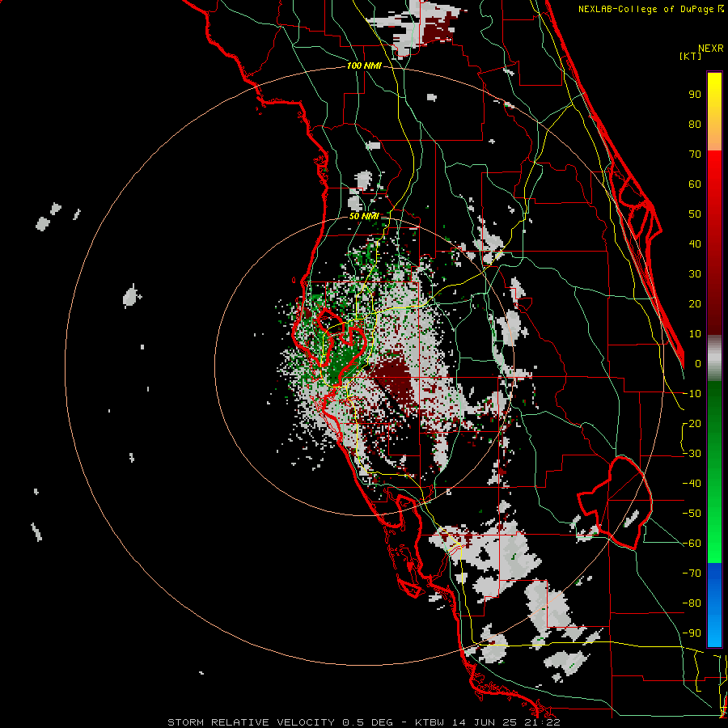Image resolution: width=728 pixels, height=728 pixels.
Task: Click the 80 value on the velocity scale
Action: (695, 124)
